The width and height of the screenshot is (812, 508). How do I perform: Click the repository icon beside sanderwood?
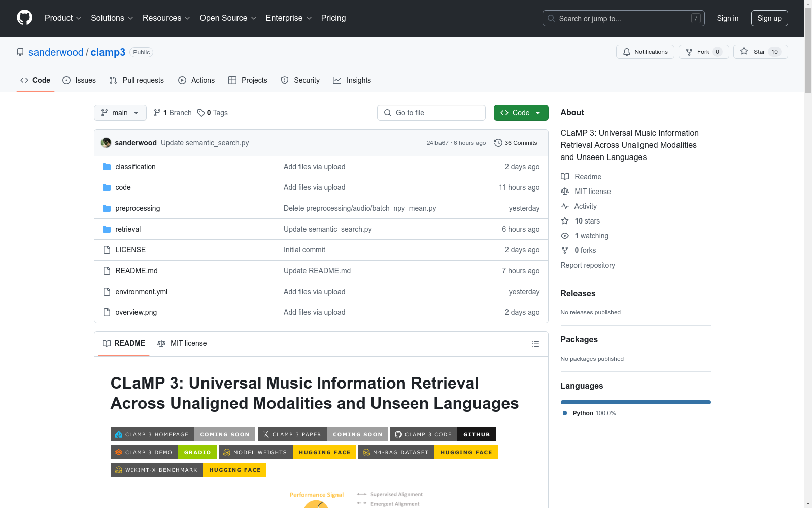coord(20,52)
